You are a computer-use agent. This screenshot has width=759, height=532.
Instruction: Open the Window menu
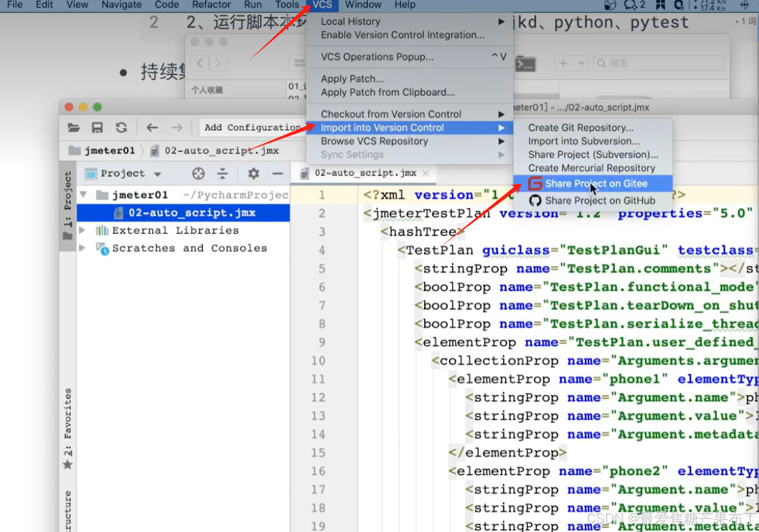[x=363, y=5]
